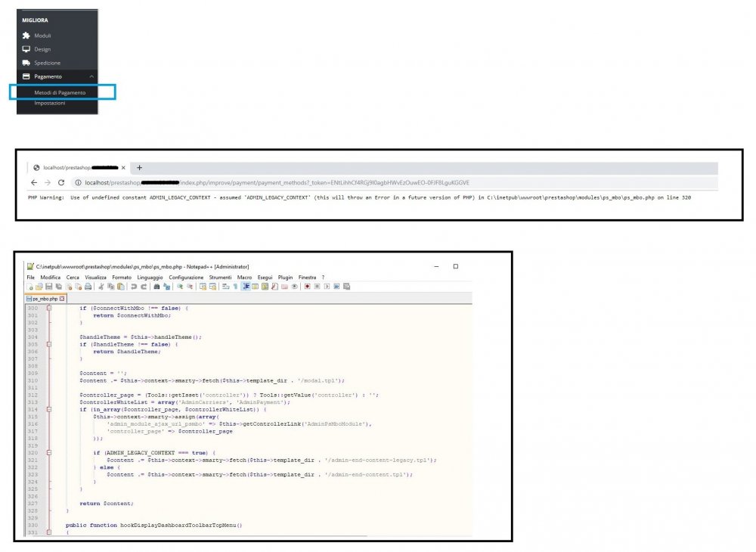Collapse the code fold at line 314
The height and width of the screenshot is (552, 756).
(x=48, y=409)
